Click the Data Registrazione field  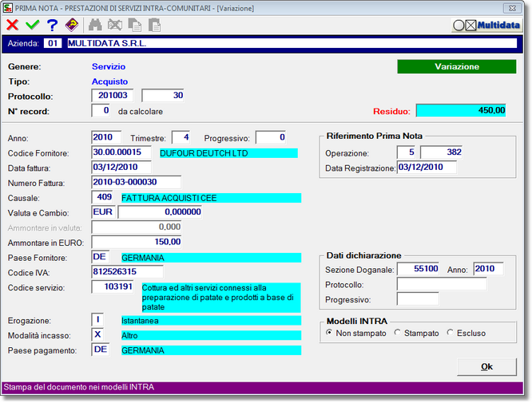click(427, 167)
